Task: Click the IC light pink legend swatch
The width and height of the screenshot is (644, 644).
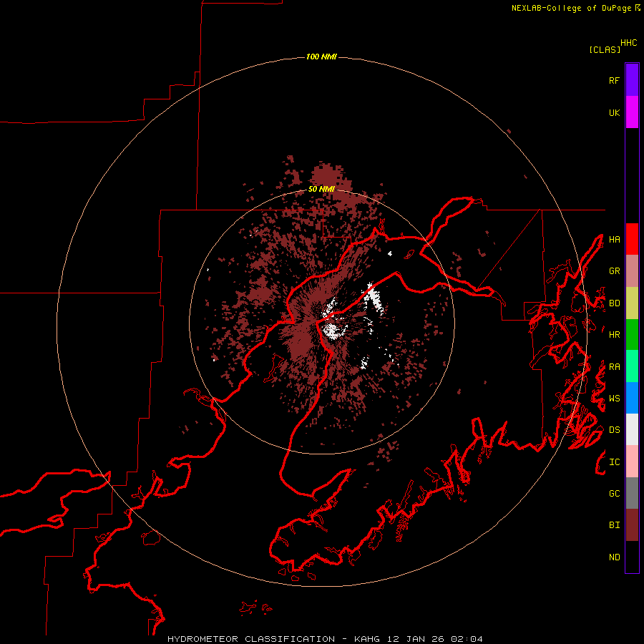Action: 632,462
